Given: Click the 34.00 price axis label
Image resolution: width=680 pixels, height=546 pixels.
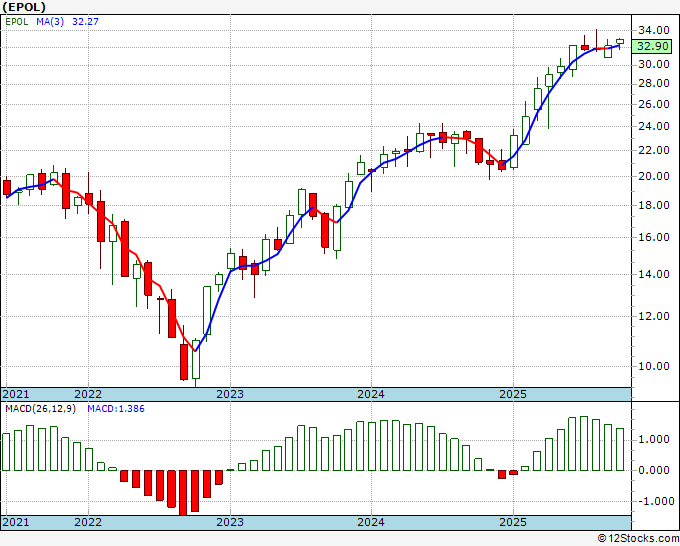Looking at the screenshot, I should pos(654,30).
